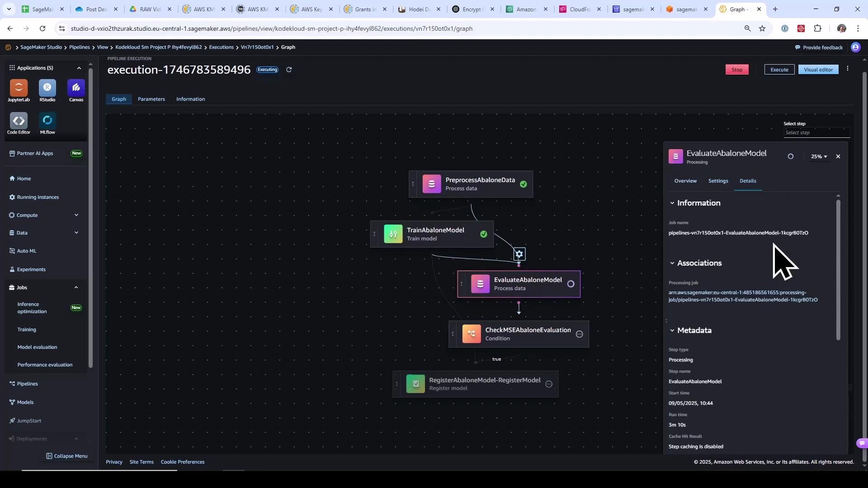Open Model evaluation under Jobs
Viewport: 868px width, 488px height.
[37, 347]
